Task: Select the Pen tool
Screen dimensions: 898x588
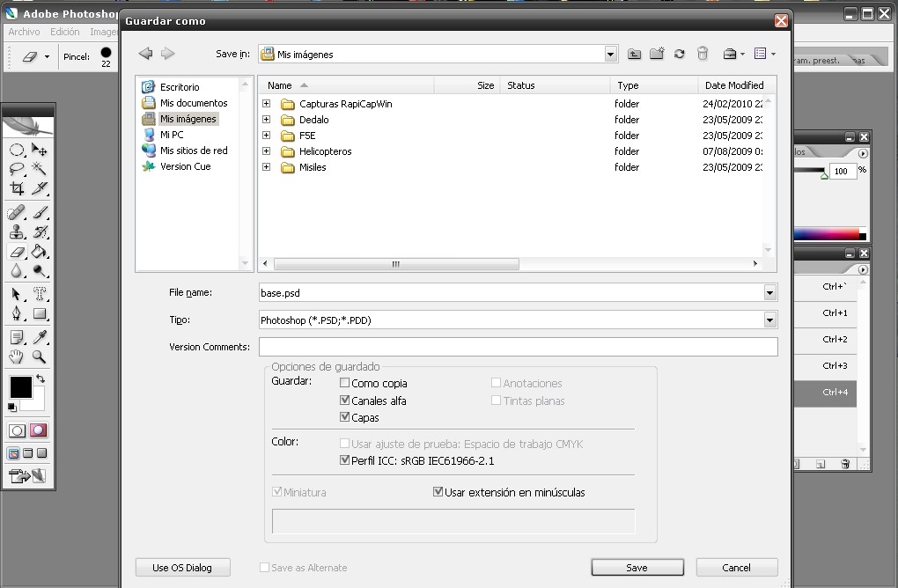Action: [x=17, y=313]
